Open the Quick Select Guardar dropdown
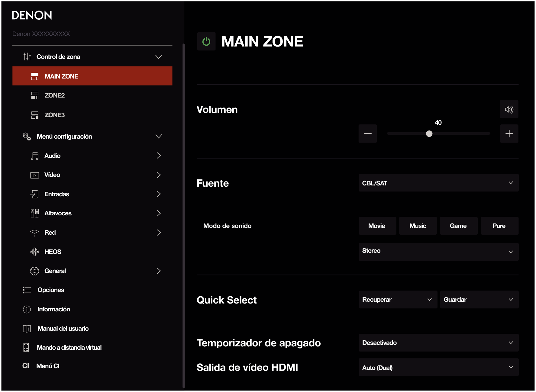 coord(479,300)
